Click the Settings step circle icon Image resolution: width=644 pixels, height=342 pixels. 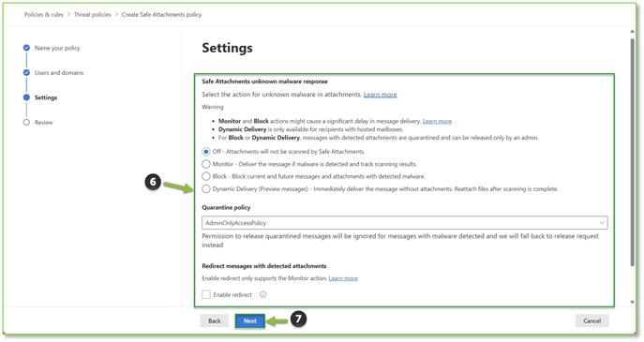[26, 97]
